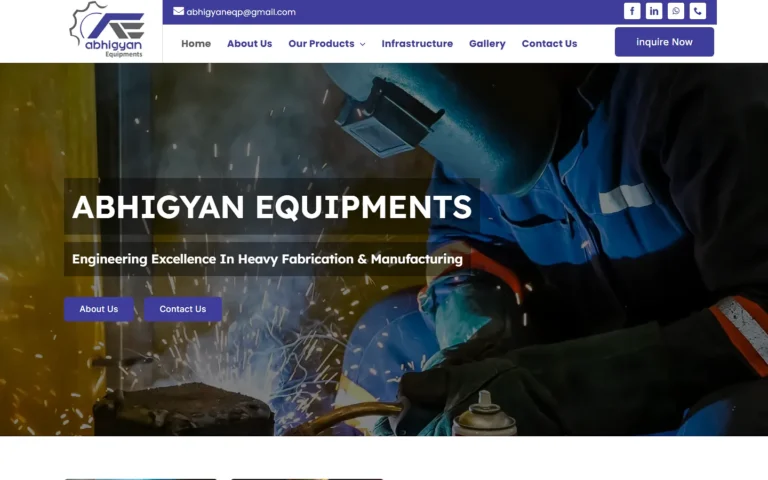This screenshot has height=480, width=768.
Task: Click the Inquire Now button
Action: click(x=664, y=42)
